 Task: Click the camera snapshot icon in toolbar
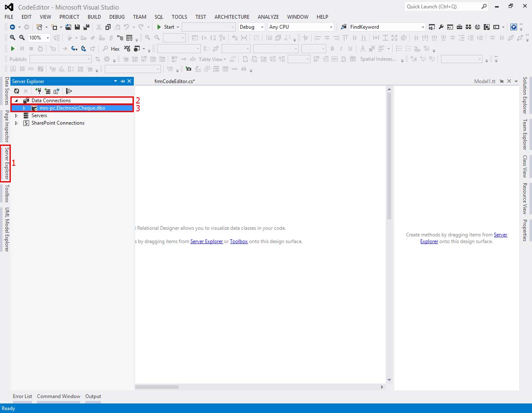(189, 69)
